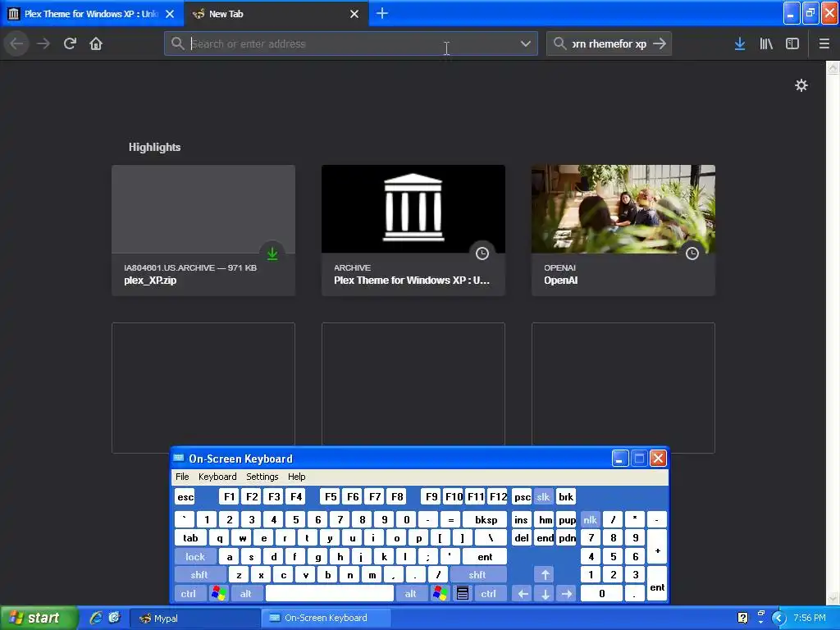This screenshot has height=630, width=840.
Task: Expand hidden tray icons arrow
Action: (778, 619)
